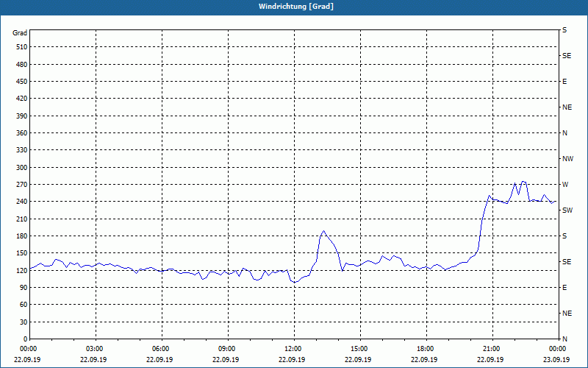Select the 120 degree axis label

(x=21, y=270)
